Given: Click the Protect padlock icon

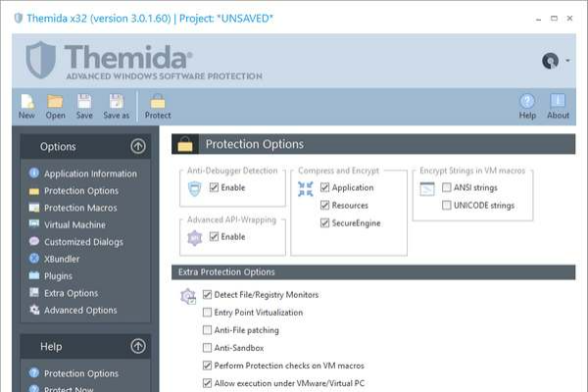Looking at the screenshot, I should pyautogui.click(x=157, y=101).
